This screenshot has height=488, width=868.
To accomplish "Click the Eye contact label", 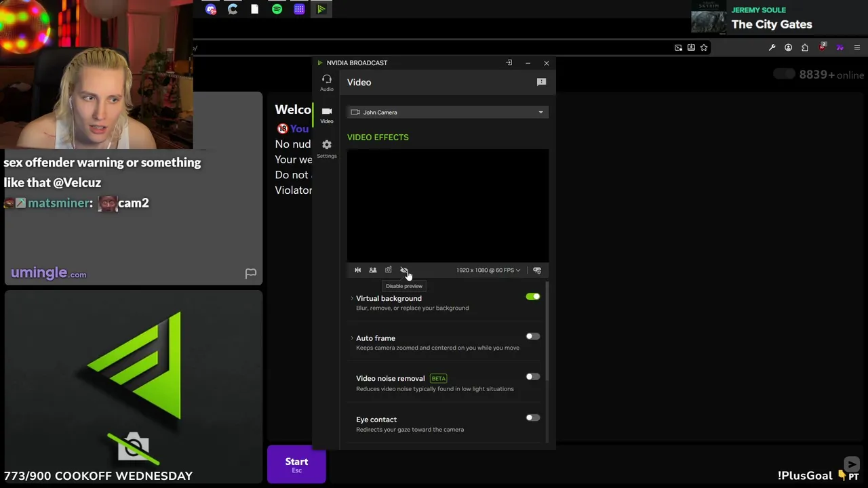I will pos(376,420).
